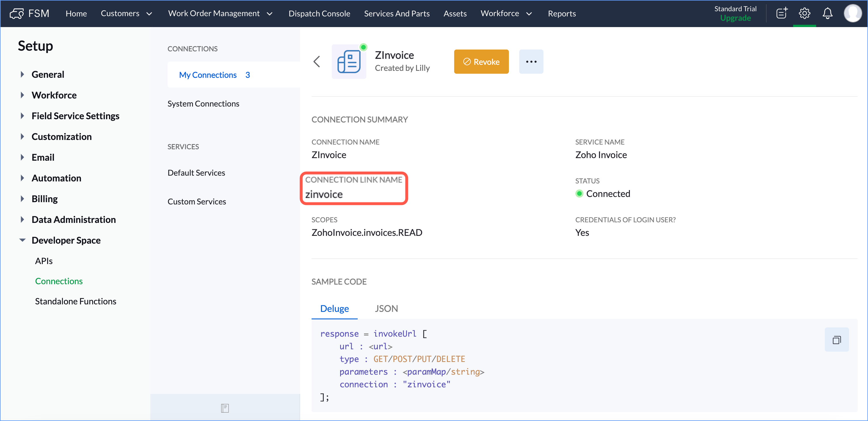
Task: Click the user profile avatar
Action: coord(852,14)
